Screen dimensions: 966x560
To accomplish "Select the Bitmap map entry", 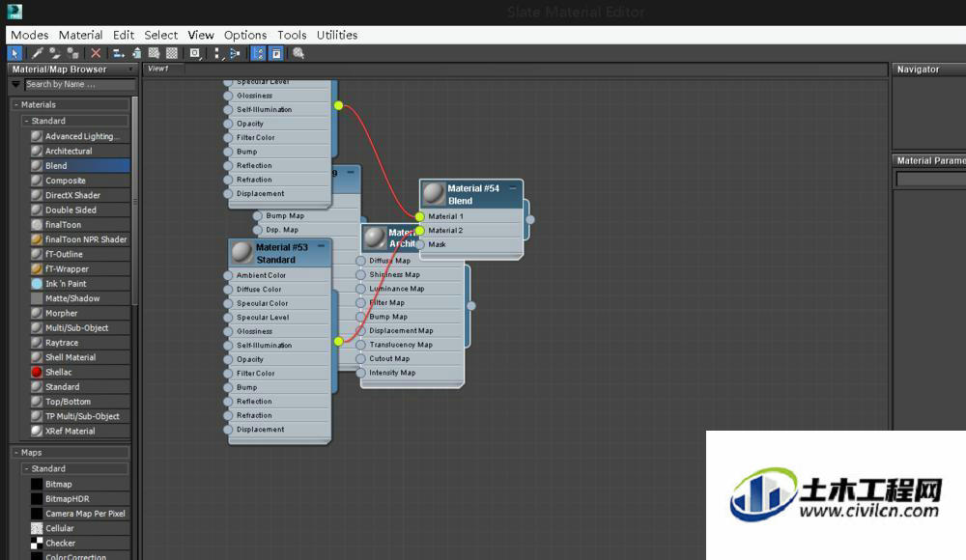I will (80, 485).
